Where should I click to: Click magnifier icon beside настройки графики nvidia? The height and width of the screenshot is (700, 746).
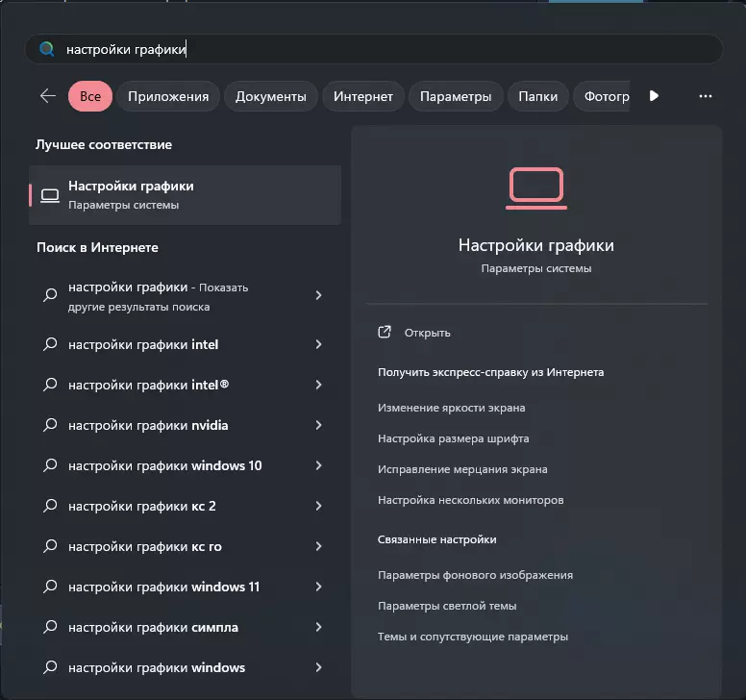(x=50, y=425)
